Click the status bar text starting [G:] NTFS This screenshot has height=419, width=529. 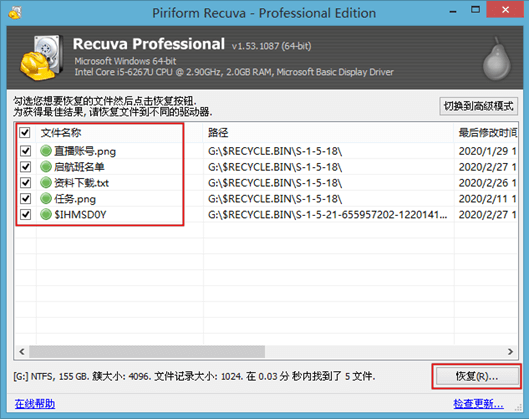[x=194, y=376]
